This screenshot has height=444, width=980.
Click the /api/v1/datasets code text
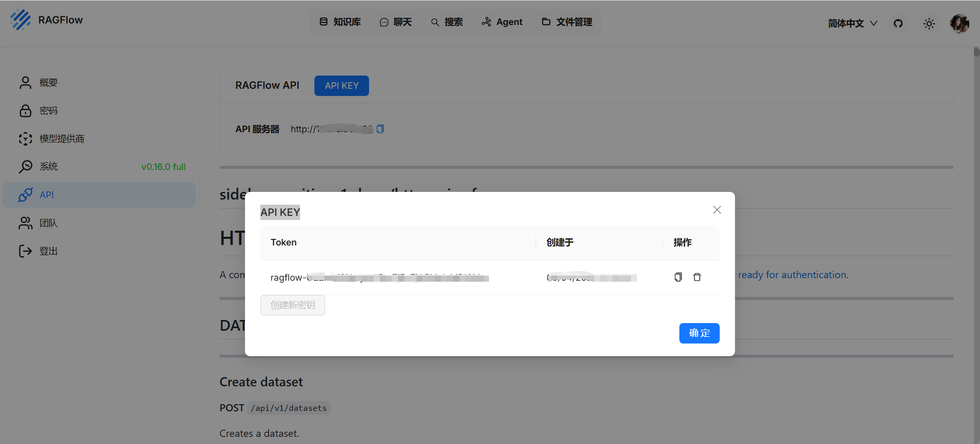[x=289, y=408]
